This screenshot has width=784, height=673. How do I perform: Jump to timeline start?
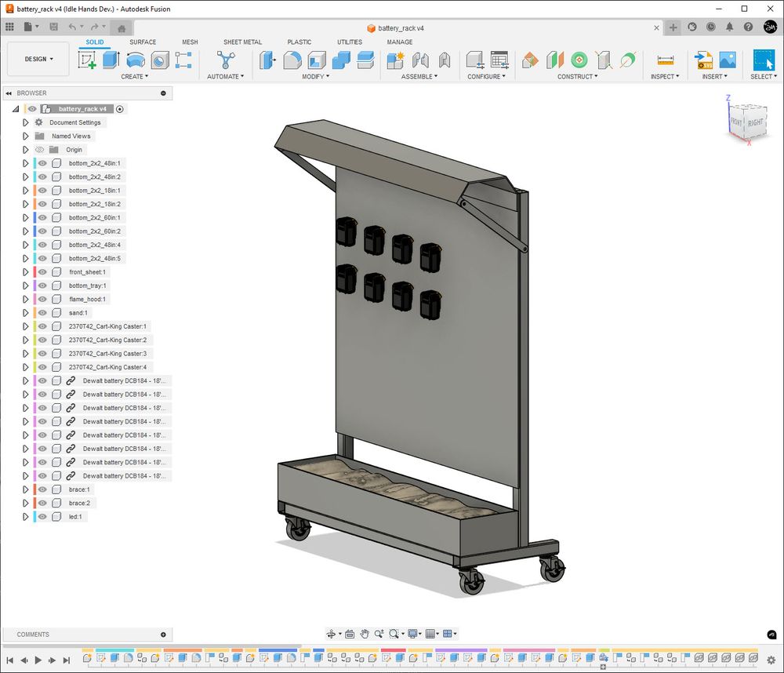(9, 660)
